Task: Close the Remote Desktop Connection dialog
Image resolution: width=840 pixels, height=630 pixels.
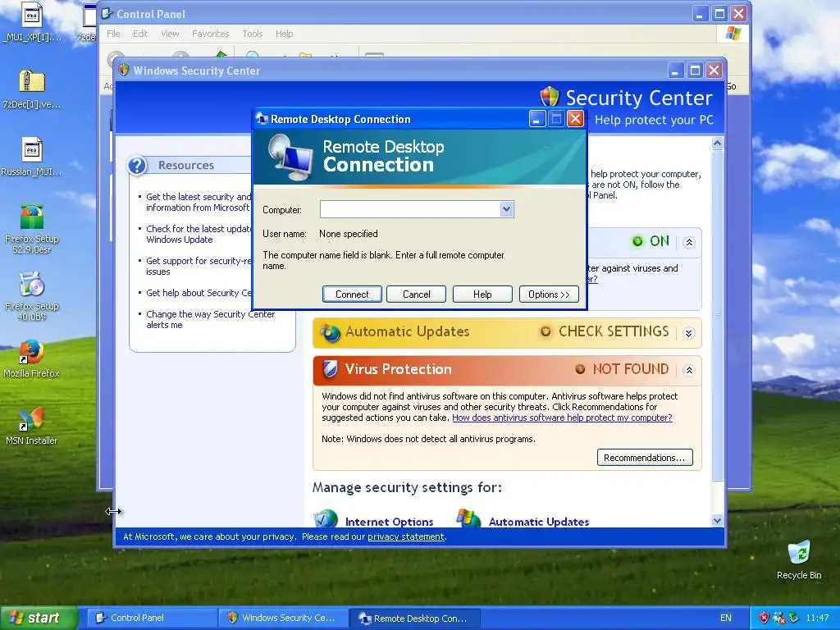Action: [x=575, y=119]
